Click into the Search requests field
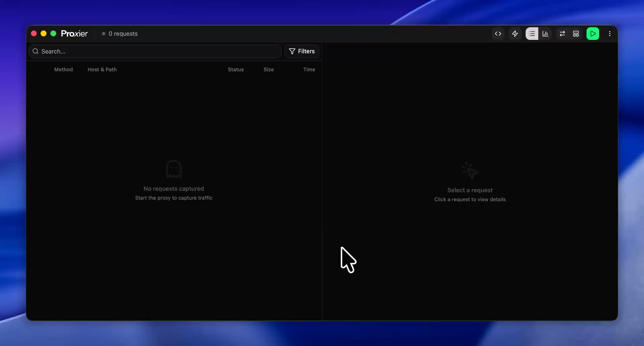The image size is (644, 346). coord(158,51)
